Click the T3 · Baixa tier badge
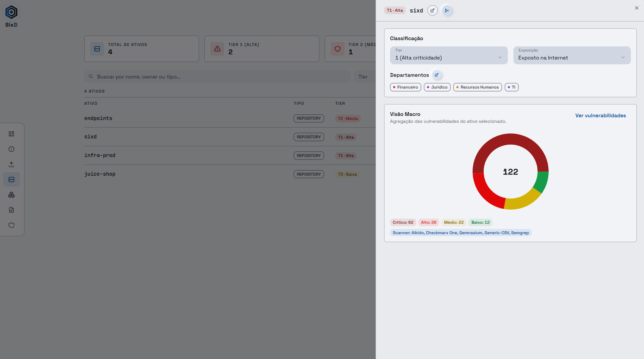Viewport: 644px width, 359px height. click(347, 174)
